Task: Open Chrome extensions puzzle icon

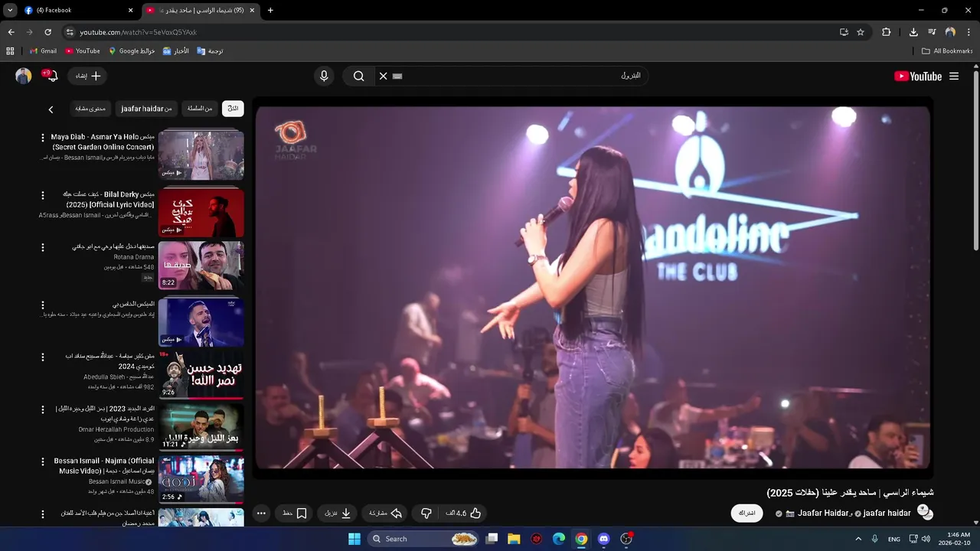Action: click(x=887, y=32)
